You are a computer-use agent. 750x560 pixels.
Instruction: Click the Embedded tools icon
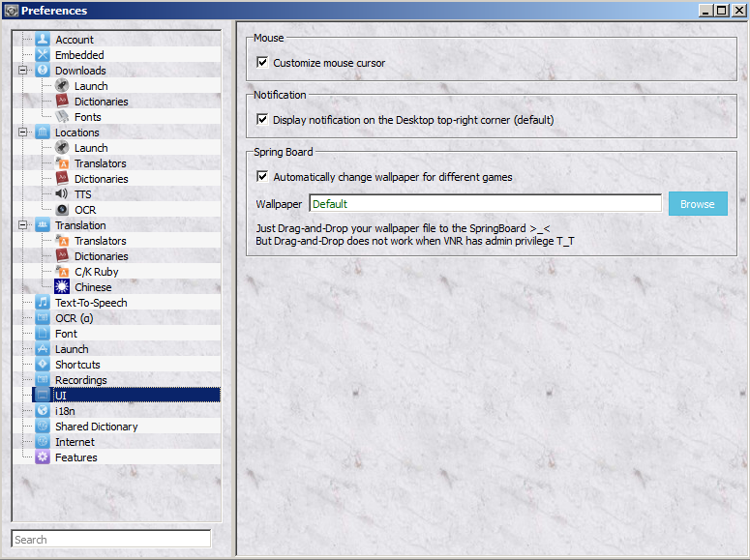coord(43,54)
